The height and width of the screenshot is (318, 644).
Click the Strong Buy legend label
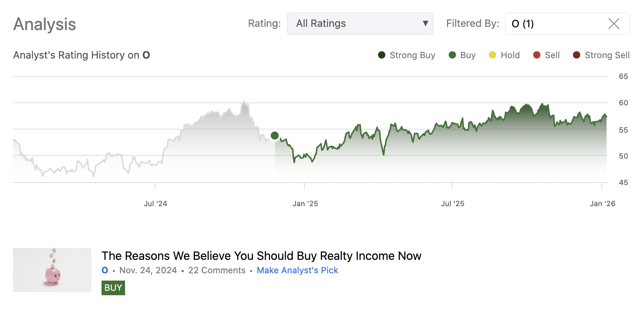(x=413, y=55)
